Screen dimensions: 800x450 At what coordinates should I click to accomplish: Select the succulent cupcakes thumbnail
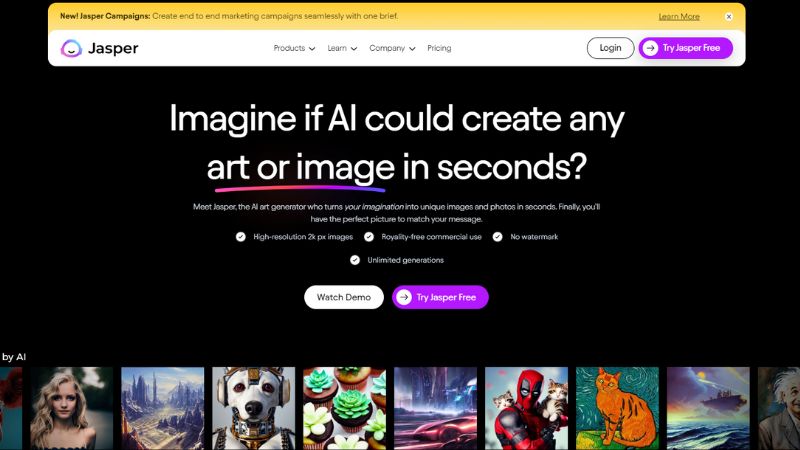[344, 408]
